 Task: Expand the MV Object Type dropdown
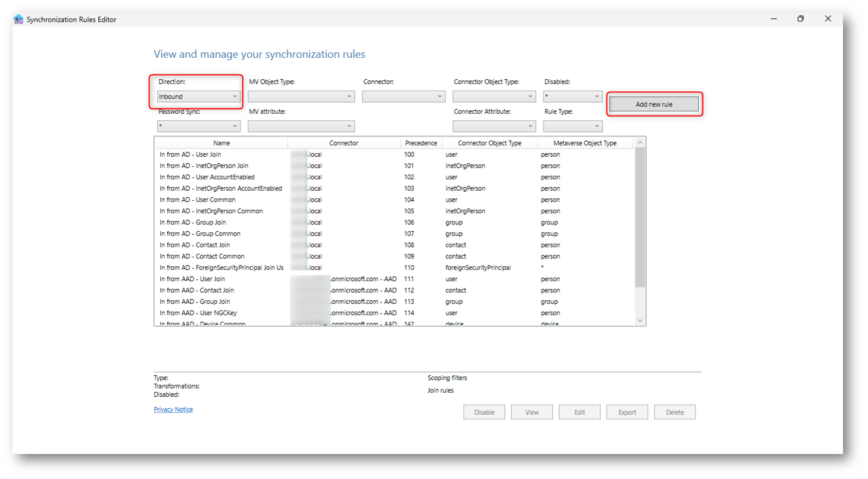pos(301,97)
